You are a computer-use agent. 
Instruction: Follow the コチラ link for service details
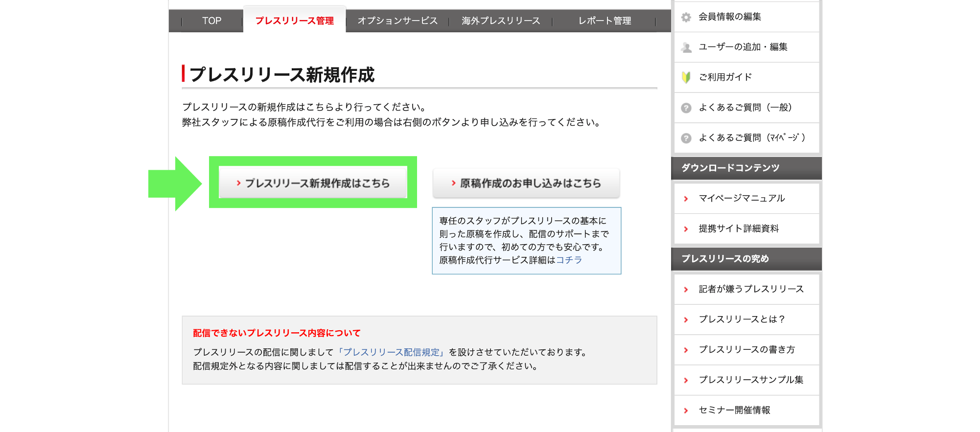point(569,260)
